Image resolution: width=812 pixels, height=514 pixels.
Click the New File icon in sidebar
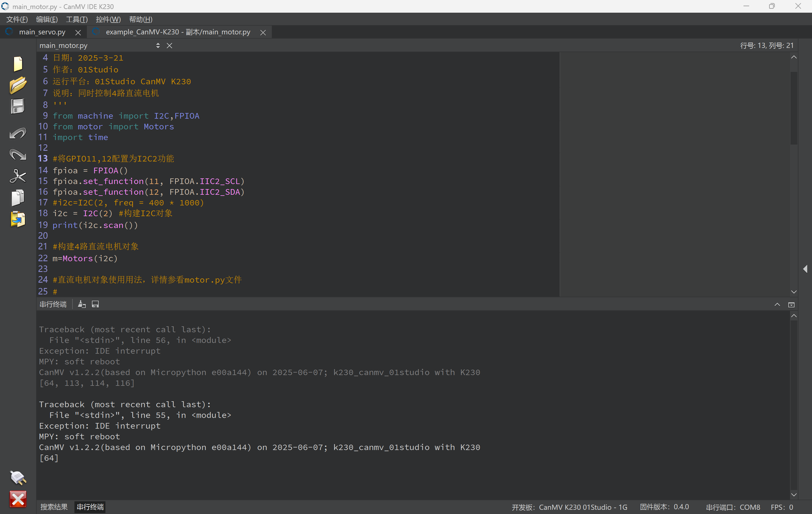[18, 63]
